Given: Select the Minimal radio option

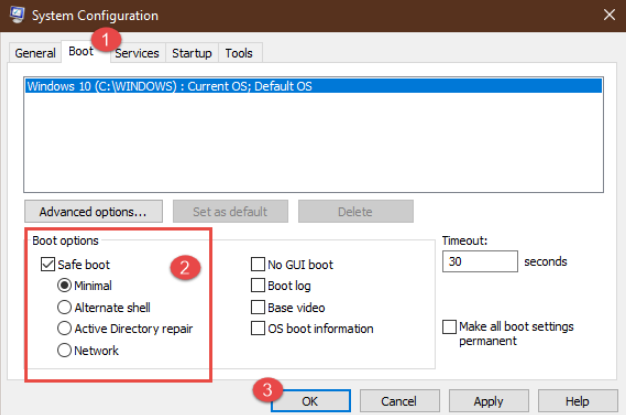Looking at the screenshot, I should 65,286.
